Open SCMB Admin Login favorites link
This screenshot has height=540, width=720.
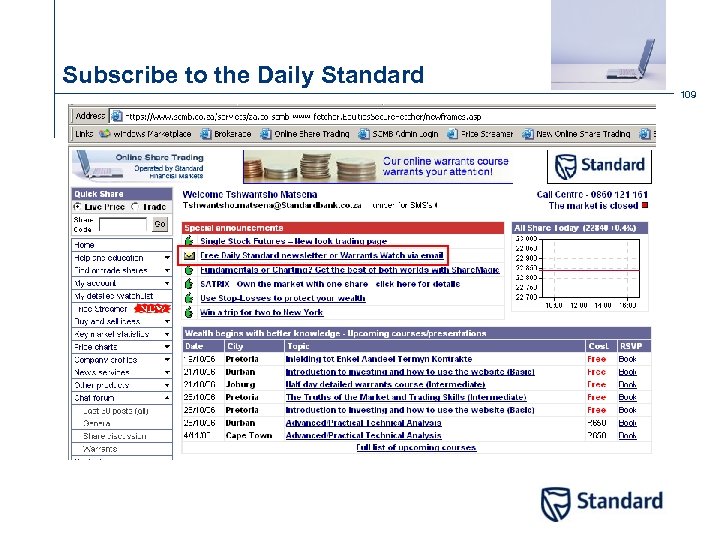[x=398, y=134]
